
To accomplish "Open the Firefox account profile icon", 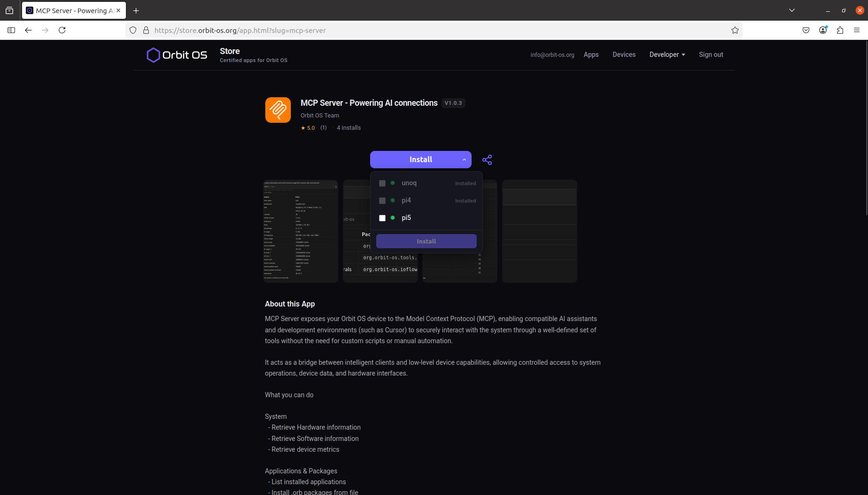I will point(823,30).
